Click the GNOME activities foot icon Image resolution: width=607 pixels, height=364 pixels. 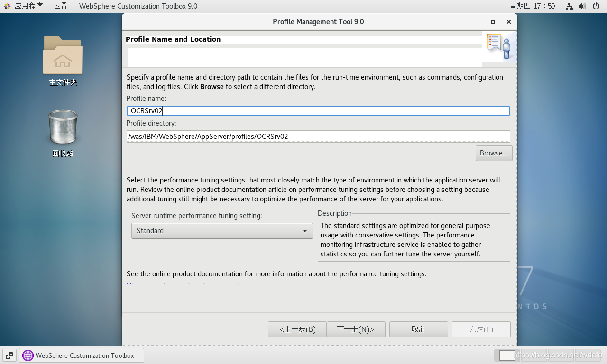pos(7,6)
